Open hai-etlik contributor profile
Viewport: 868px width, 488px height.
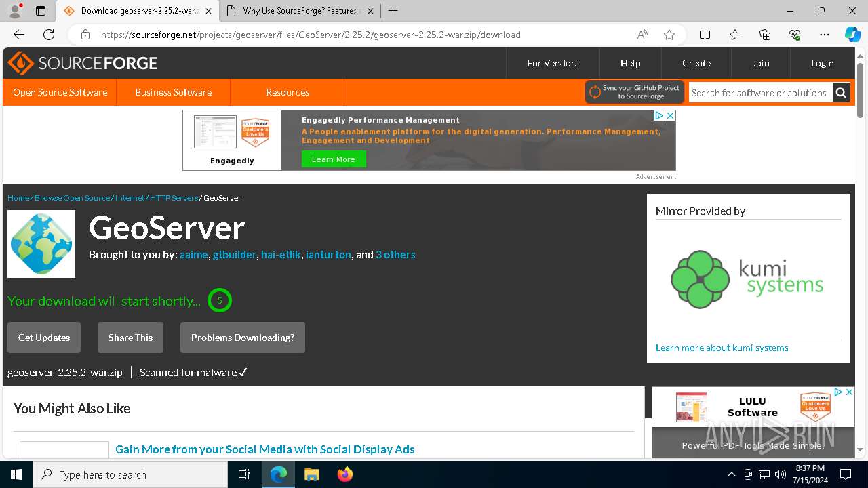click(281, 255)
